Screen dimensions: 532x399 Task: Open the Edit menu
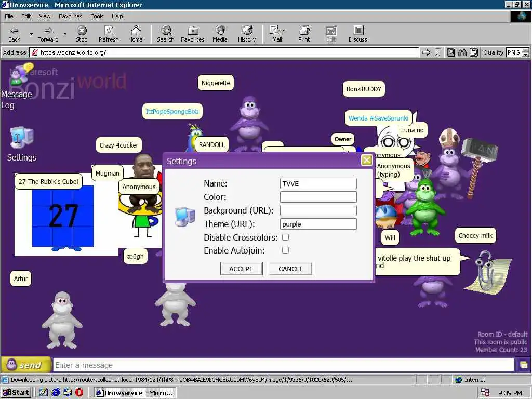[x=26, y=16]
